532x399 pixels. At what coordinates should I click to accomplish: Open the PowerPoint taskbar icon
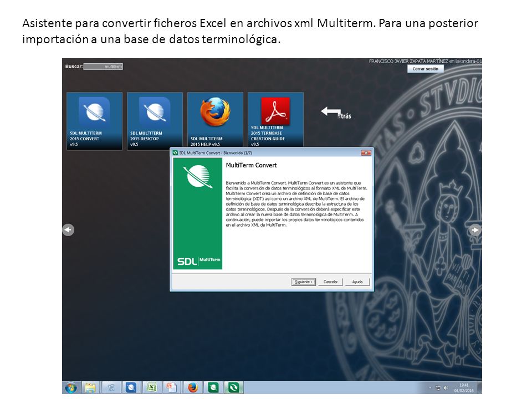coord(172,387)
